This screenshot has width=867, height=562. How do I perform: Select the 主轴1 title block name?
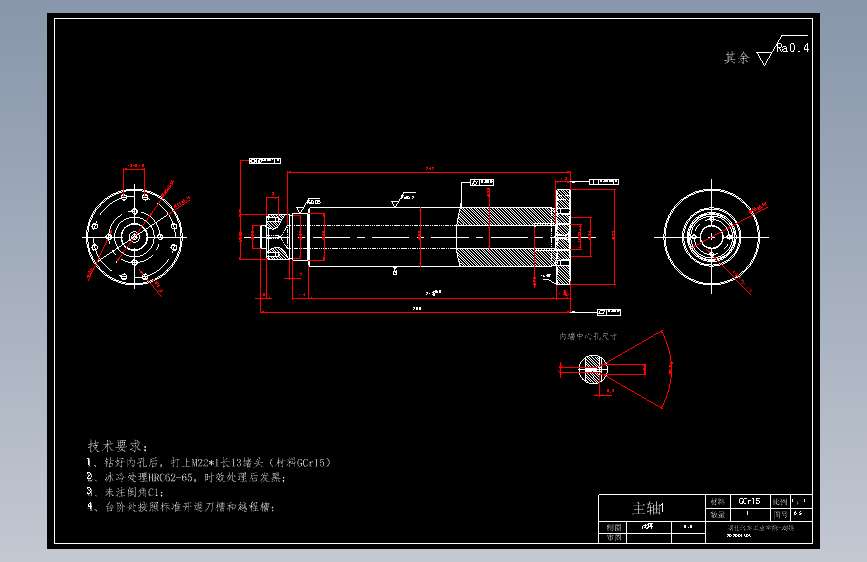[x=649, y=508]
